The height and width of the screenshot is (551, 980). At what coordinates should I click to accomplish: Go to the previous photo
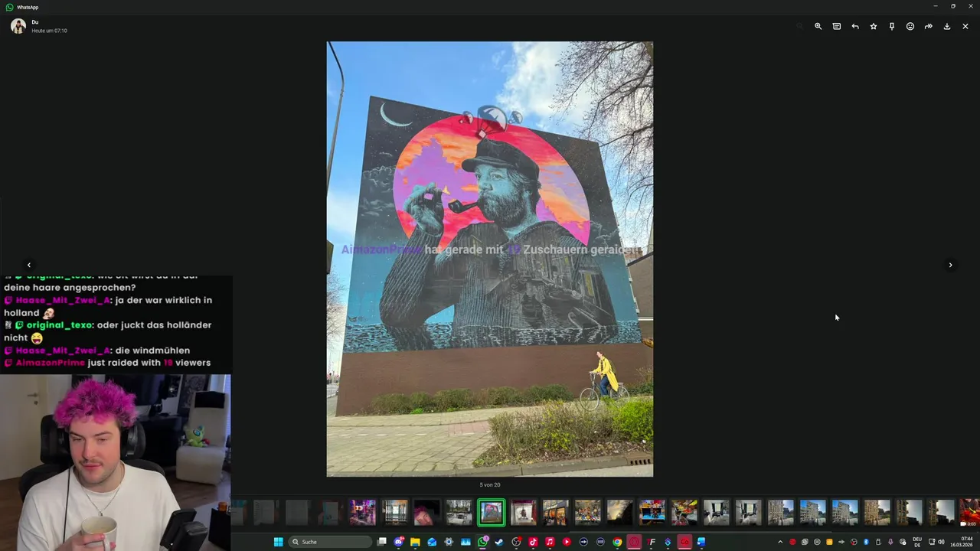tap(29, 265)
